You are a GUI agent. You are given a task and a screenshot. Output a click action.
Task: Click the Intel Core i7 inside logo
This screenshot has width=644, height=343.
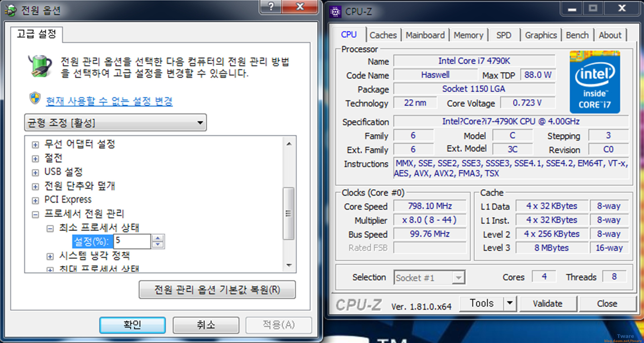click(595, 82)
